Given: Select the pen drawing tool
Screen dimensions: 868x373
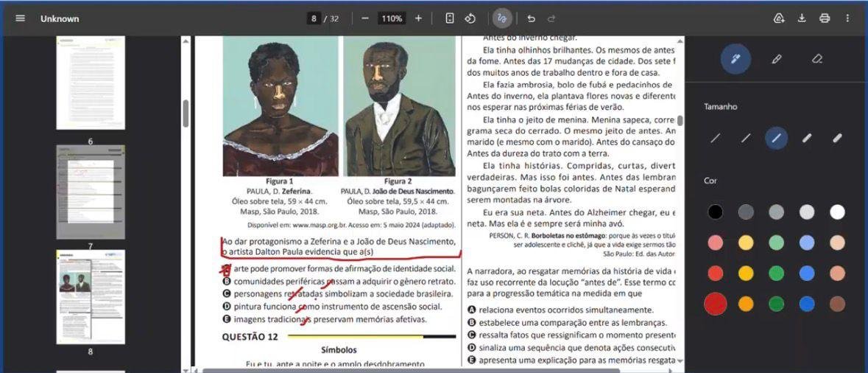Looking at the screenshot, I should point(735,59).
